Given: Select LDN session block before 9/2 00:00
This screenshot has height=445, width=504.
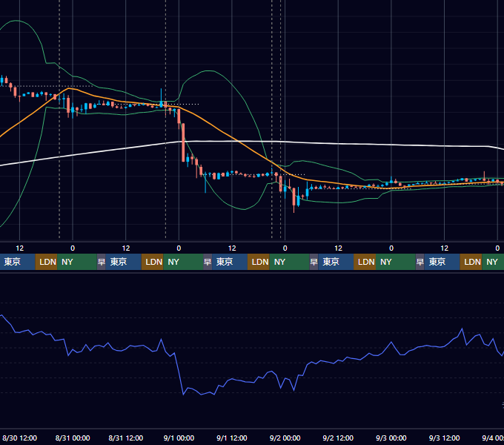Looking at the screenshot, I should coord(259,262).
